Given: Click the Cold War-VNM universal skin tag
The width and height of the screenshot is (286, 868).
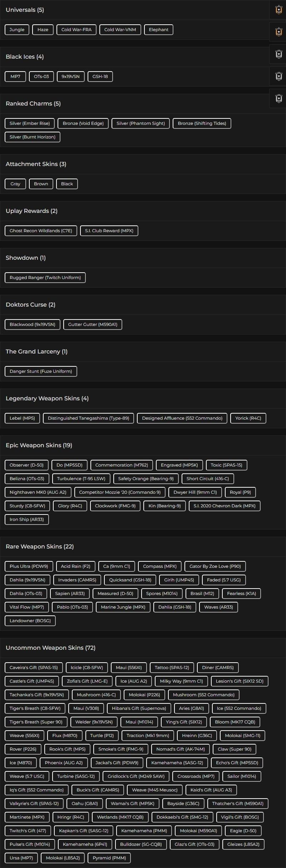Looking at the screenshot, I should point(120,30).
